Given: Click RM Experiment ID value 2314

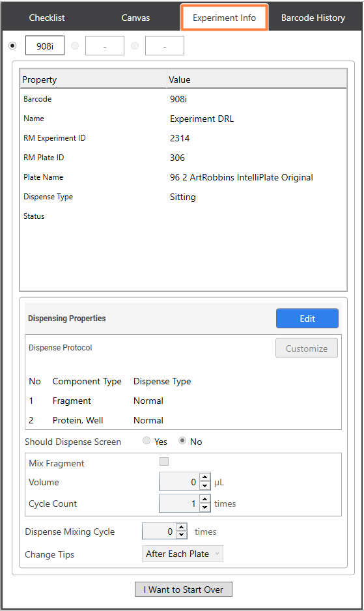Looking at the screenshot, I should click(x=180, y=138).
